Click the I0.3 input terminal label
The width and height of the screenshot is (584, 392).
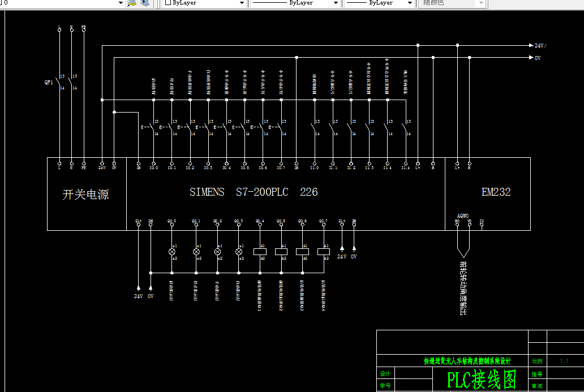(208, 168)
